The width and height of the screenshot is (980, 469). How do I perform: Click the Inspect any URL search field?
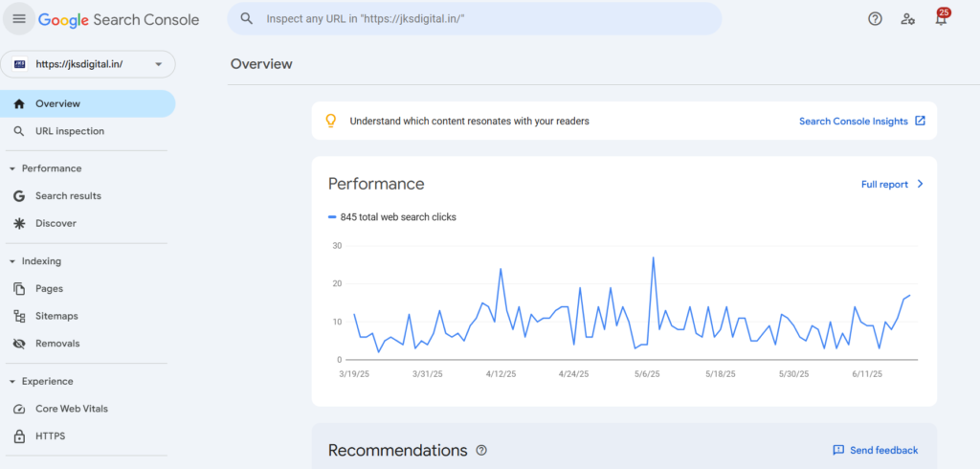(475, 19)
